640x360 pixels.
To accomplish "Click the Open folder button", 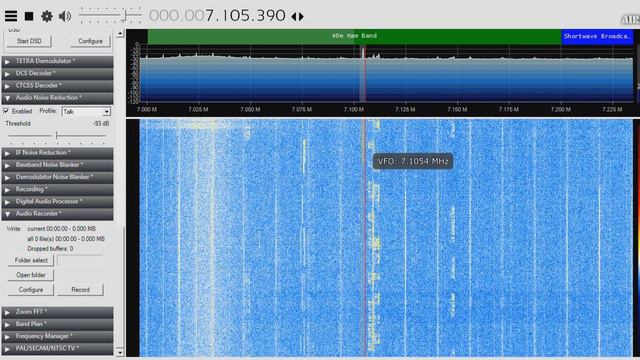I will tap(31, 275).
